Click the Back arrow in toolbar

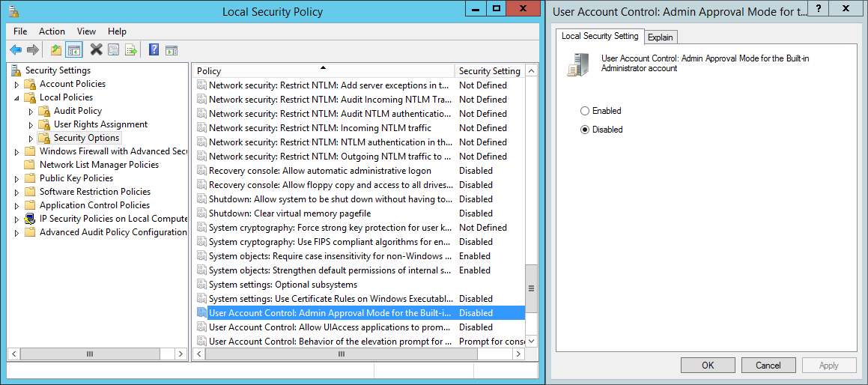pos(16,50)
